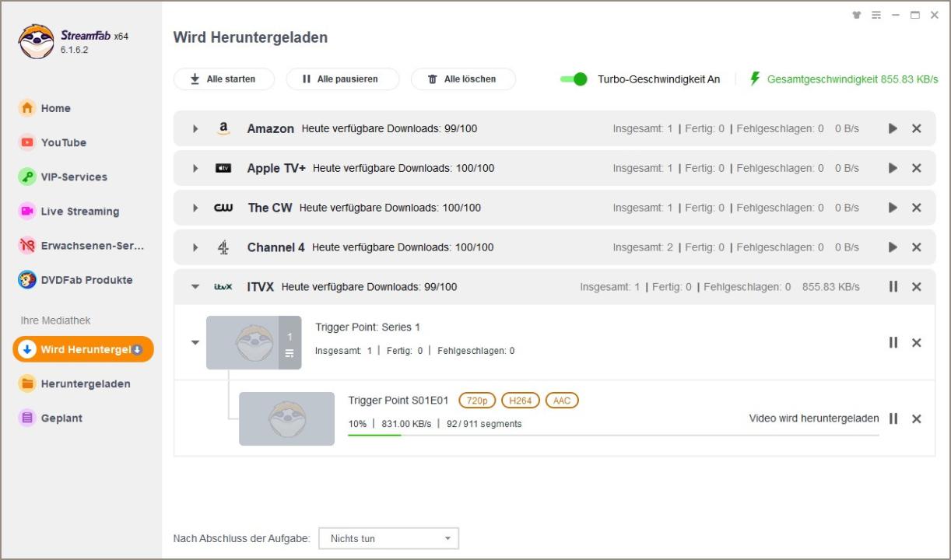Click the theme shirt icon in title bar
This screenshot has width=951, height=560.
coord(857,15)
